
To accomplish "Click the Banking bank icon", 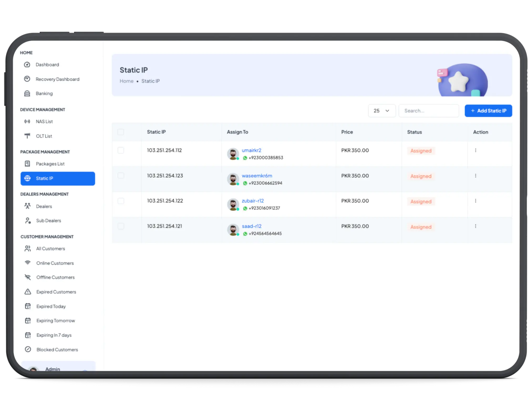I will pyautogui.click(x=27, y=93).
